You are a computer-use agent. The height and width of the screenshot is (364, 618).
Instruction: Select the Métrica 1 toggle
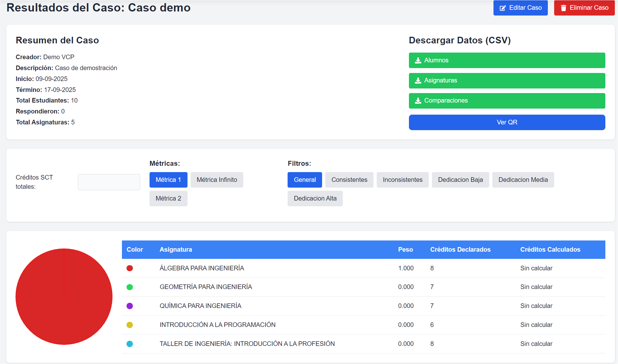coord(168,180)
